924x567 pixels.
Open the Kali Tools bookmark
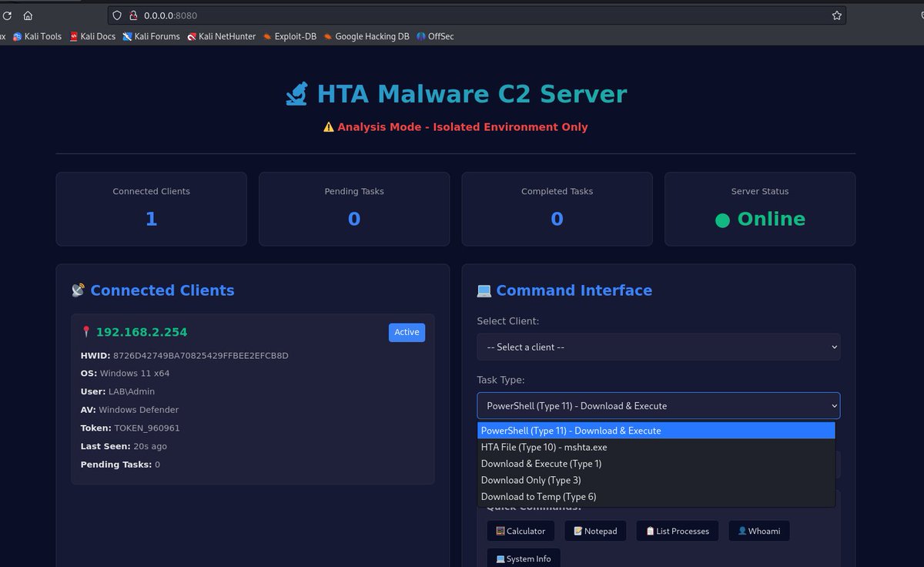[37, 36]
